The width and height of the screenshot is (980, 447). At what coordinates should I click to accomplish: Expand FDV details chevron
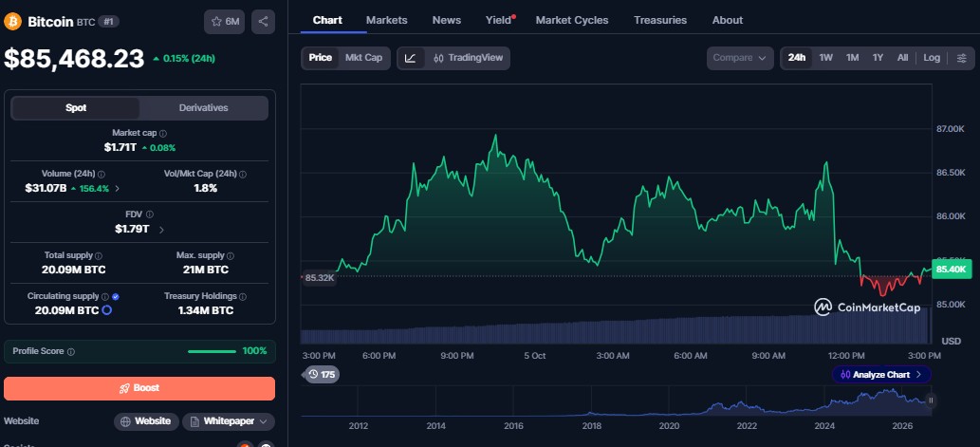pyautogui.click(x=161, y=230)
